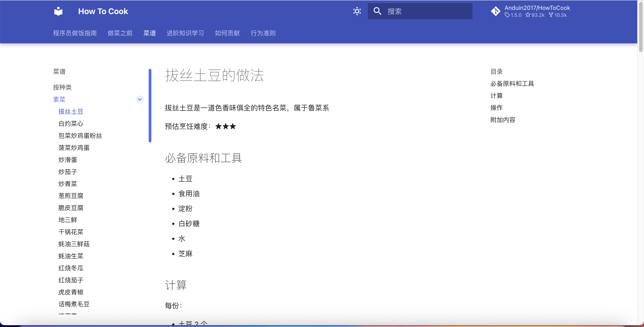Screen dimensions: 644x327
Task: Open the 白灼菜心 recipe in sidebar
Action: pyautogui.click(x=71, y=124)
